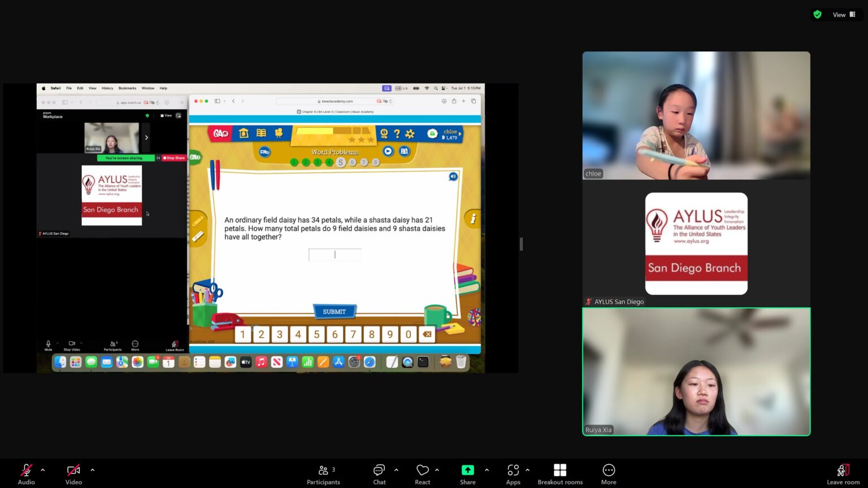Show next participant arrow in shared Zoom window
This screenshot has width=868, height=488.
point(146,137)
